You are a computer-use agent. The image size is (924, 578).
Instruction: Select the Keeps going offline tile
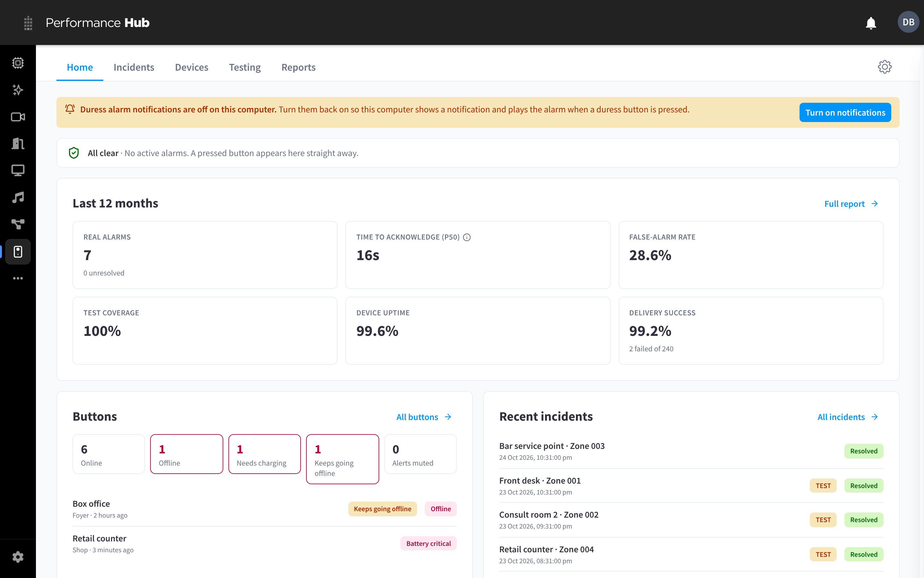pos(343,459)
